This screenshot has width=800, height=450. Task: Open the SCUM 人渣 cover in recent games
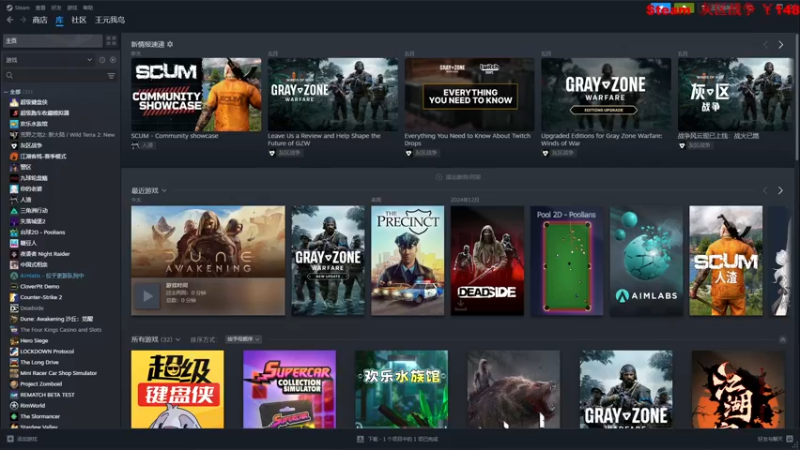point(726,260)
